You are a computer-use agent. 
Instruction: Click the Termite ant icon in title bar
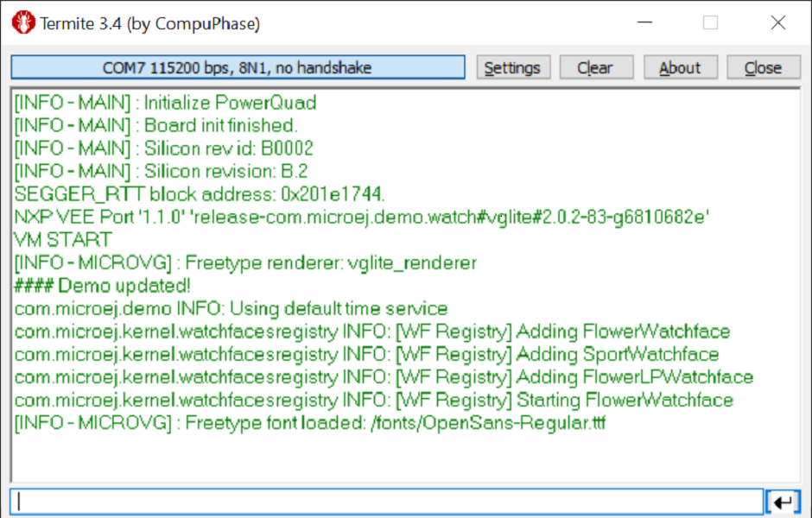[x=22, y=23]
